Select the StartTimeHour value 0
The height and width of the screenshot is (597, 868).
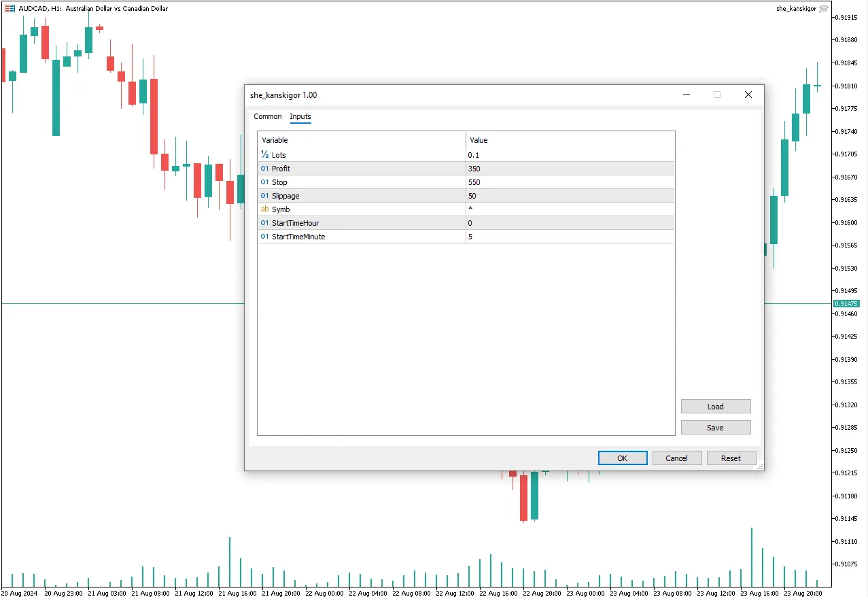570,223
